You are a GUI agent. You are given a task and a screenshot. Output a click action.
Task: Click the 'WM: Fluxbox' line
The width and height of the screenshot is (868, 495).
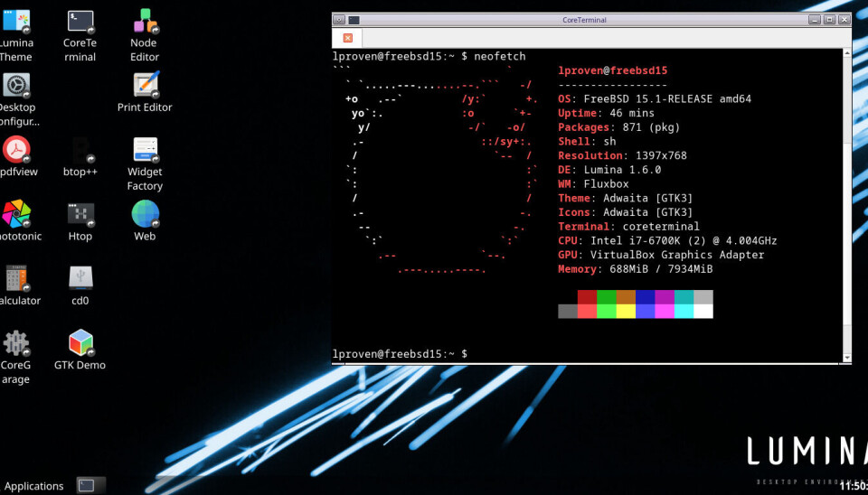coord(593,183)
